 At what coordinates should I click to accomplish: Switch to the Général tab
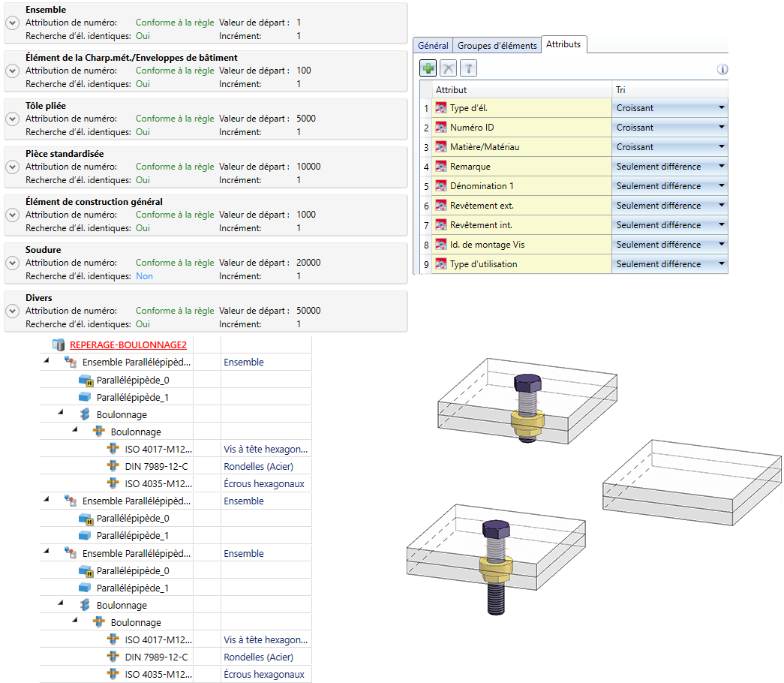433,46
